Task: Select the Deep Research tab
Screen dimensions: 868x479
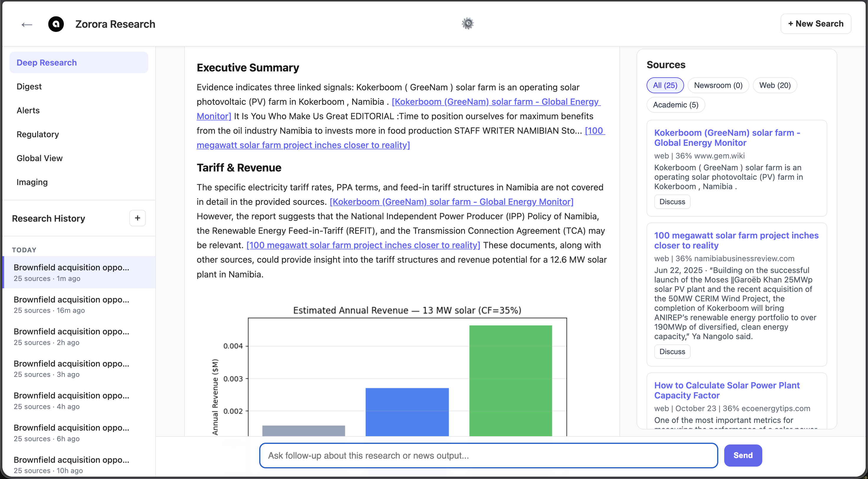Action: 47,62
